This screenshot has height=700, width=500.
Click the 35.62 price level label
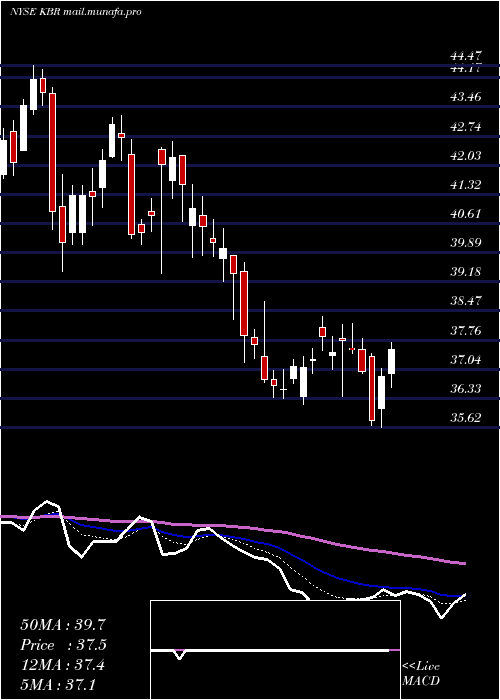(466, 418)
